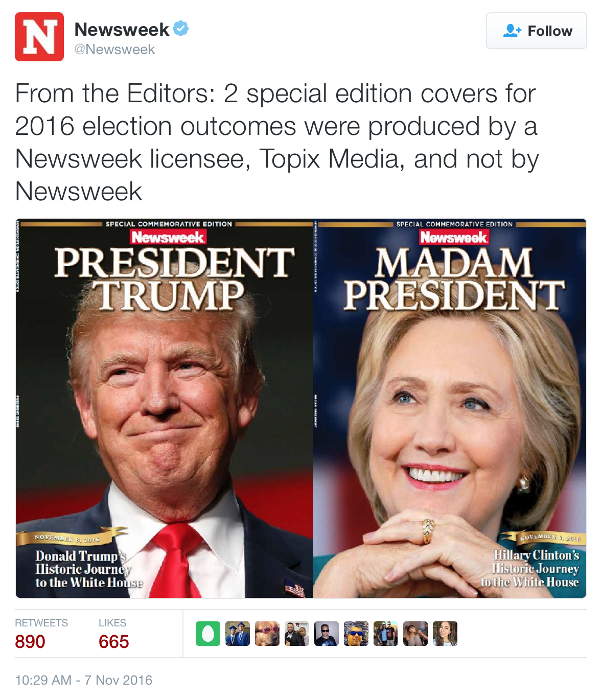This screenshot has height=700, width=602.
Task: Open avatar of two men in suits
Action: [x=297, y=634]
